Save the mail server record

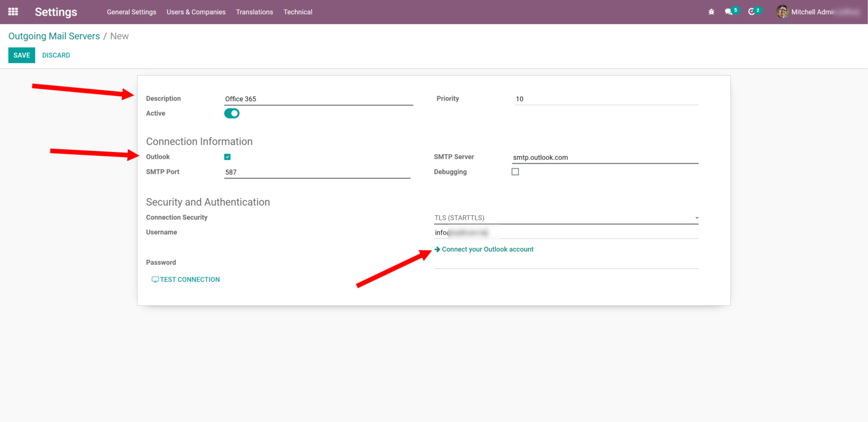click(21, 55)
